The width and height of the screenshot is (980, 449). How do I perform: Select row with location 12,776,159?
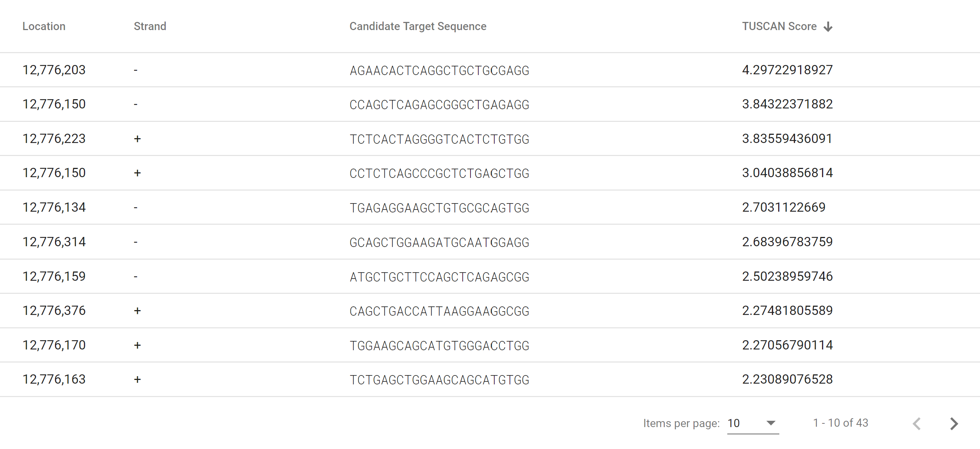[x=54, y=276]
